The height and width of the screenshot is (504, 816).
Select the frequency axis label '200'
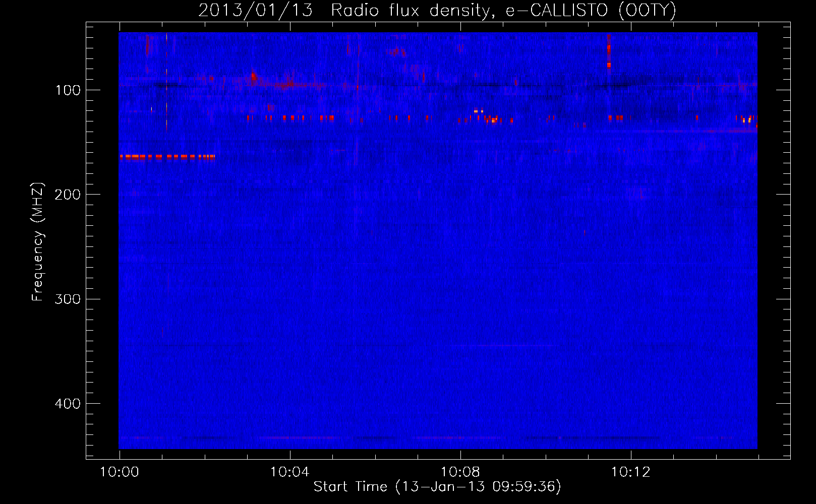click(68, 195)
